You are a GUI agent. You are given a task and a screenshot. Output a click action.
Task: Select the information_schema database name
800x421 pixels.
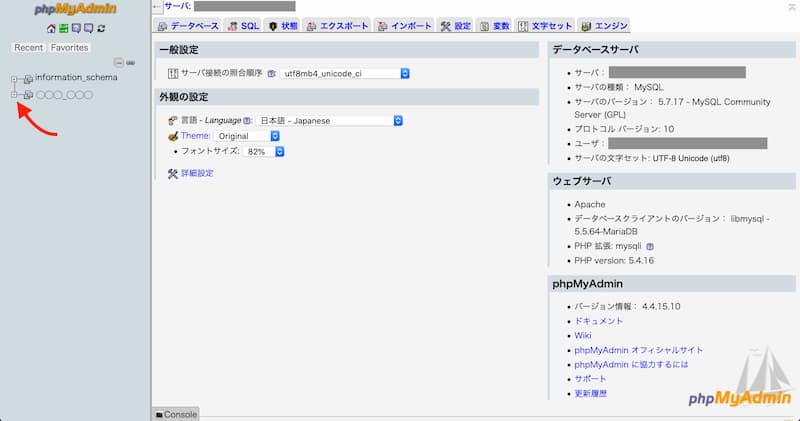[76, 78]
